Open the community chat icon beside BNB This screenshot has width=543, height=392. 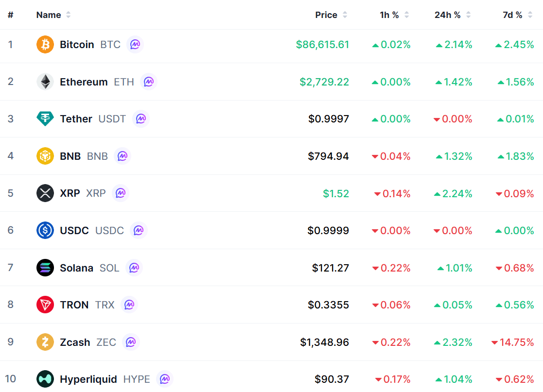(x=122, y=156)
